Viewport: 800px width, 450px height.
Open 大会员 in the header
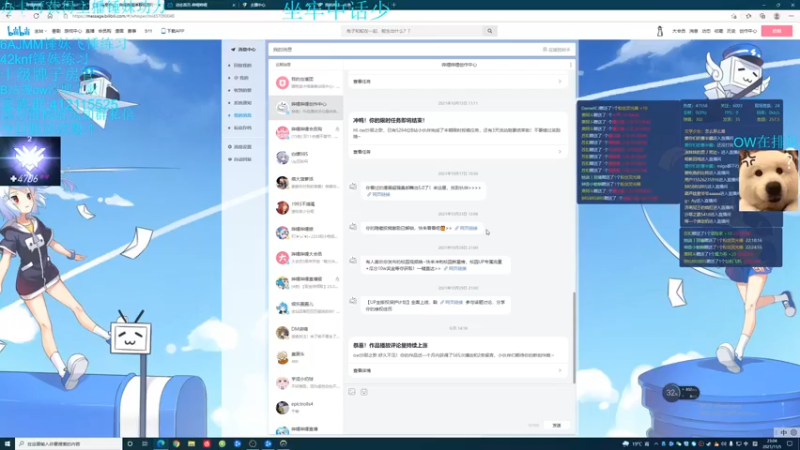point(679,31)
